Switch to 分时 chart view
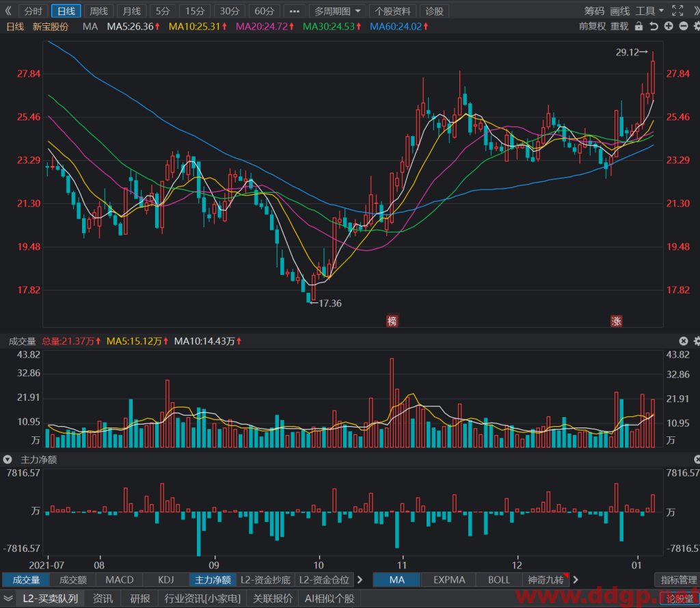Screen dimensions: 700x608 tap(33, 11)
